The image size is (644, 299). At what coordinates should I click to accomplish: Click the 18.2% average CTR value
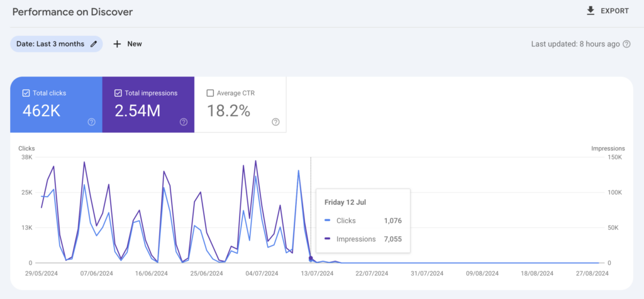[229, 111]
